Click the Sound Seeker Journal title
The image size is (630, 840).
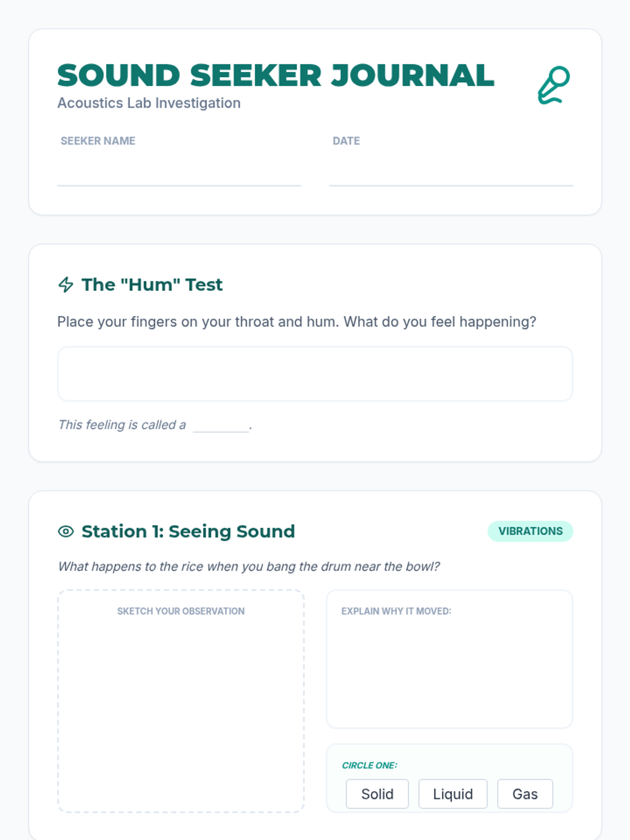[x=276, y=76]
